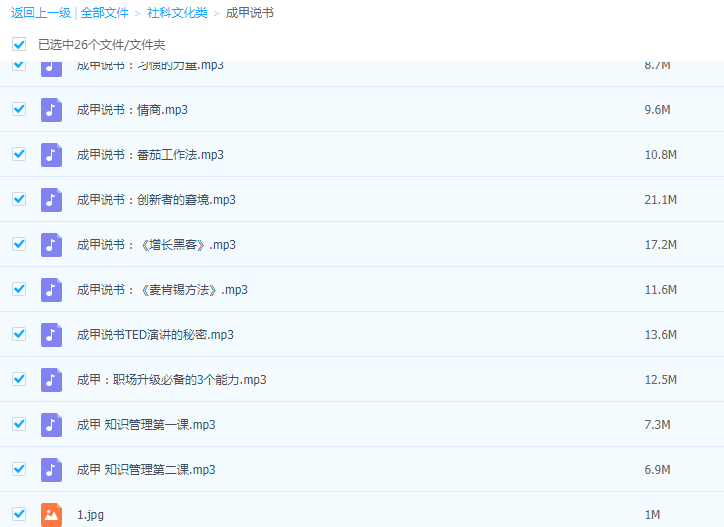Click the audio icon for 知识管理第二课.mp3
The height and width of the screenshot is (527, 724).
click(51, 470)
